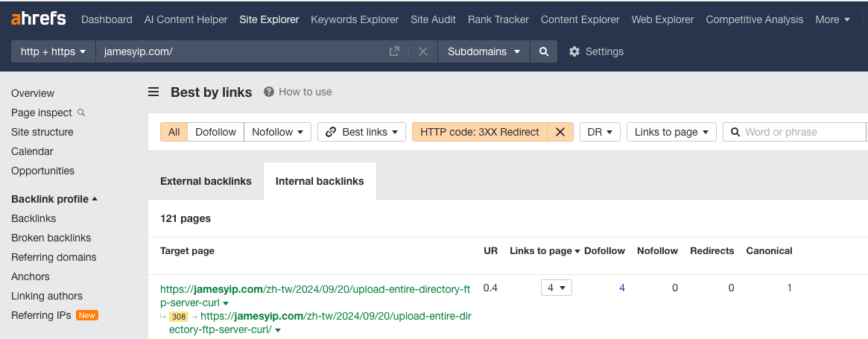Expand the target page URL caret menu

(226, 303)
